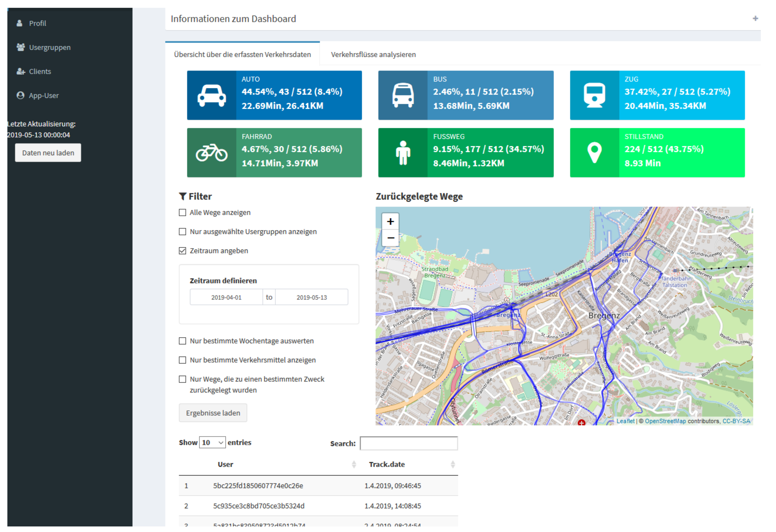This screenshot has height=532, width=776.
Task: Click the pedestrian icon on FUSSWEG card
Action: (403, 153)
